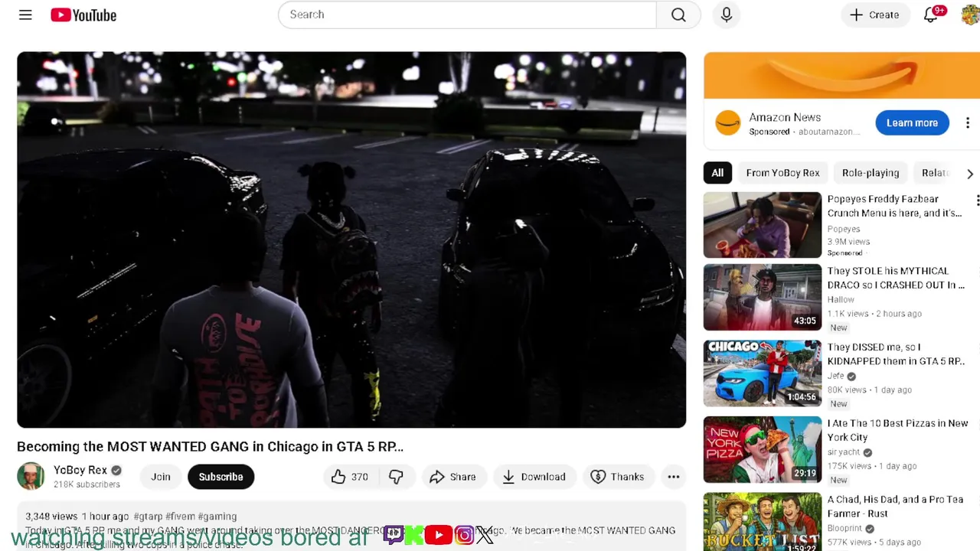Like the video with thumbs up
The height and width of the screenshot is (551, 980).
349,477
